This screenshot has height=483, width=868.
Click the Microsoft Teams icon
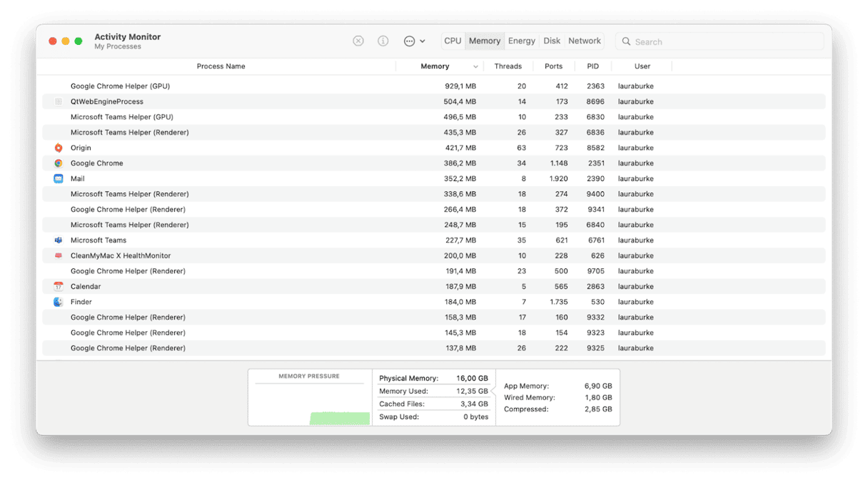tap(59, 240)
